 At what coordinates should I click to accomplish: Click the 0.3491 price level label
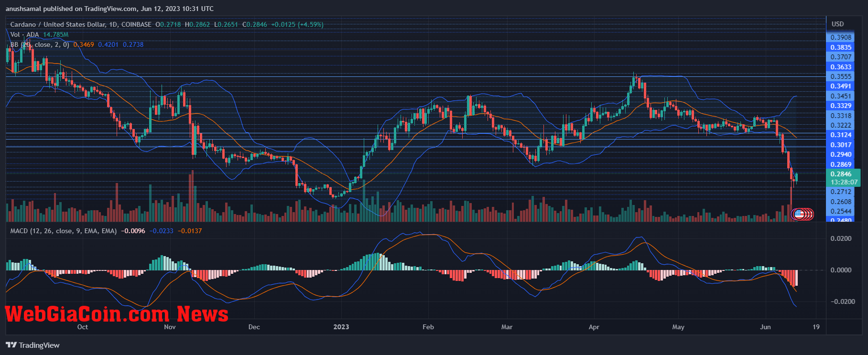tap(841, 86)
